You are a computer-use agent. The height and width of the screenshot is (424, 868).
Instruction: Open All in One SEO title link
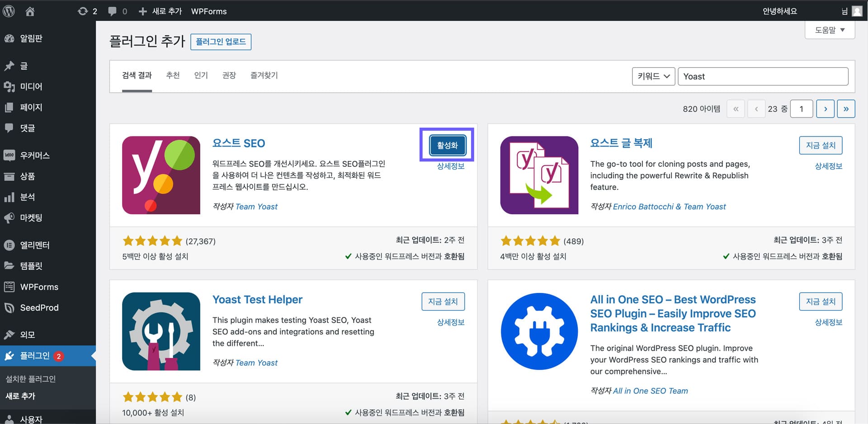click(x=673, y=313)
